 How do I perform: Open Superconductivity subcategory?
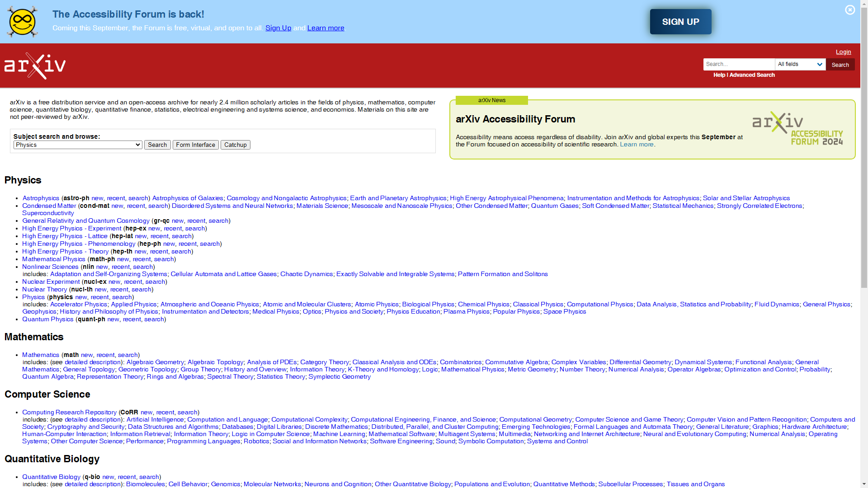pyautogui.click(x=48, y=213)
